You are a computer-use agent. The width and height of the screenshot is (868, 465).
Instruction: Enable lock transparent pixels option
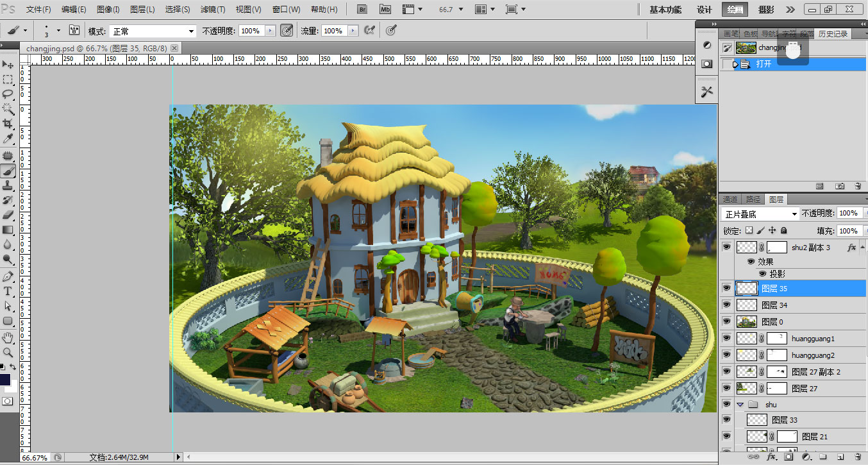749,230
